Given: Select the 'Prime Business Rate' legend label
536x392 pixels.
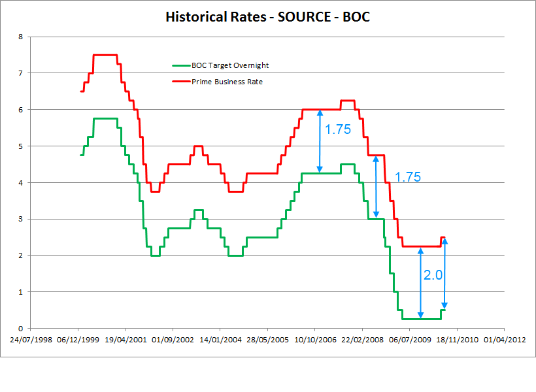Looking at the screenshot, I should (227, 82).
